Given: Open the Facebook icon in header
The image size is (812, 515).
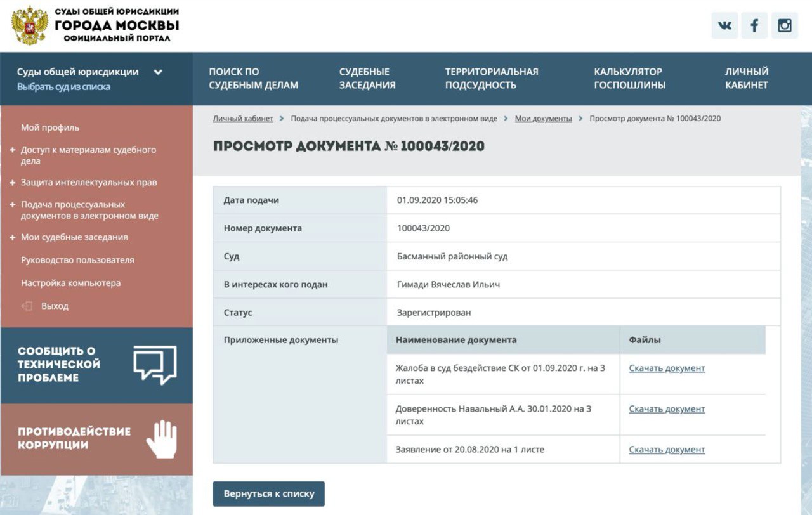Looking at the screenshot, I should click(754, 26).
